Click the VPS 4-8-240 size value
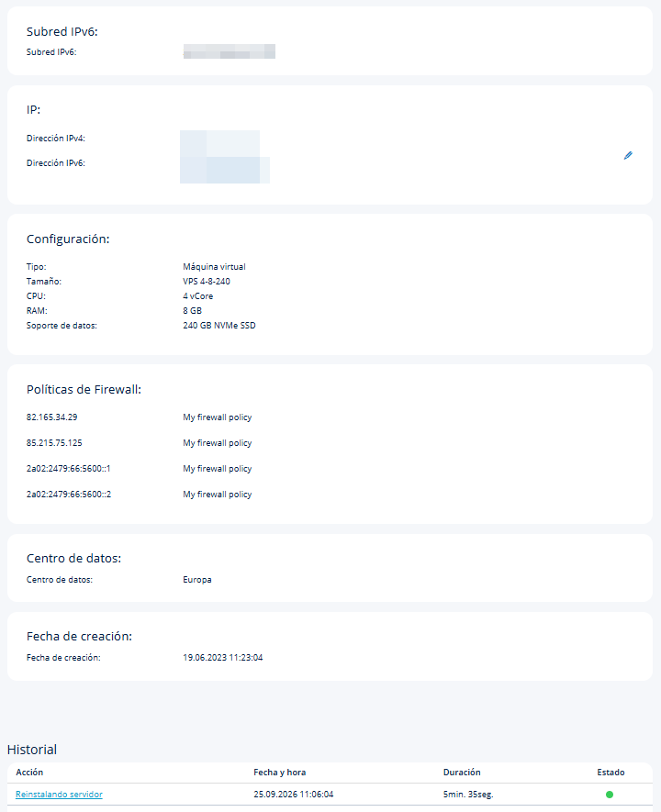This screenshot has width=661, height=812. (207, 281)
